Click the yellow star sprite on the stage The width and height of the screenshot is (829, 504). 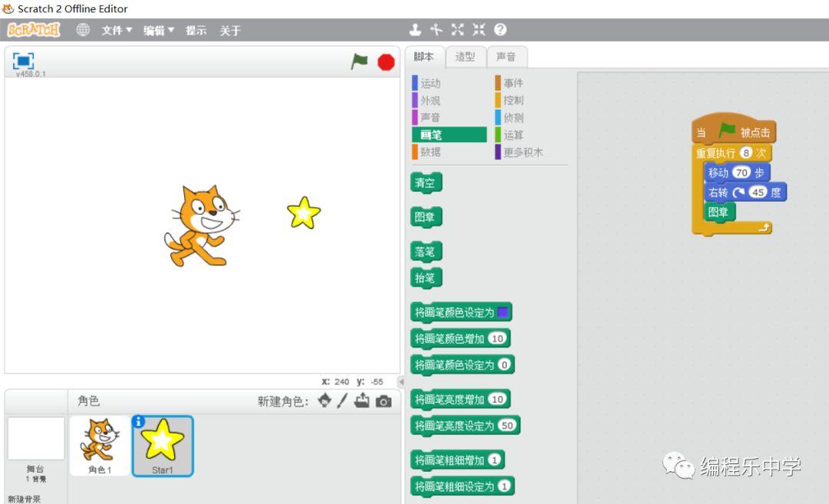(304, 212)
